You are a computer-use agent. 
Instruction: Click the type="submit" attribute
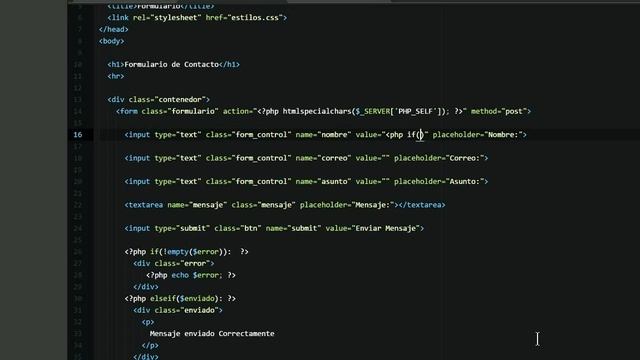[182, 229]
